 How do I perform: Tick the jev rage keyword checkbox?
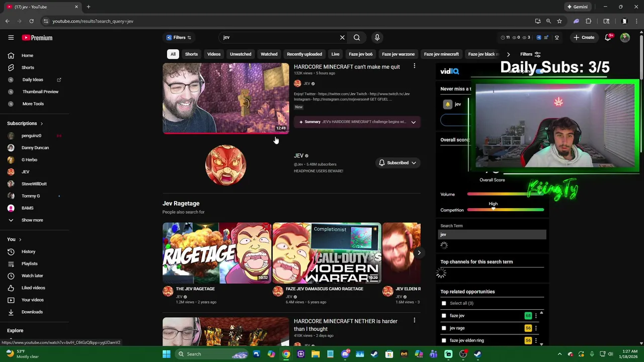[444, 328]
